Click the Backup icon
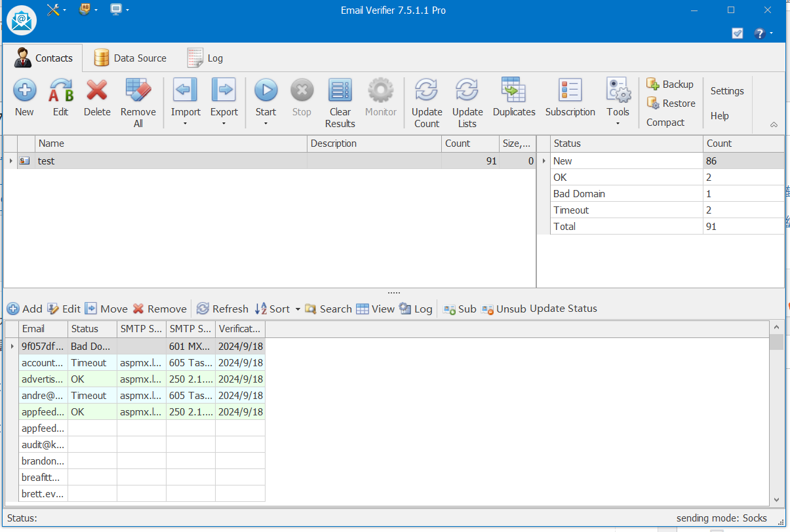Screen dimensions: 790x532 pyautogui.click(x=653, y=84)
